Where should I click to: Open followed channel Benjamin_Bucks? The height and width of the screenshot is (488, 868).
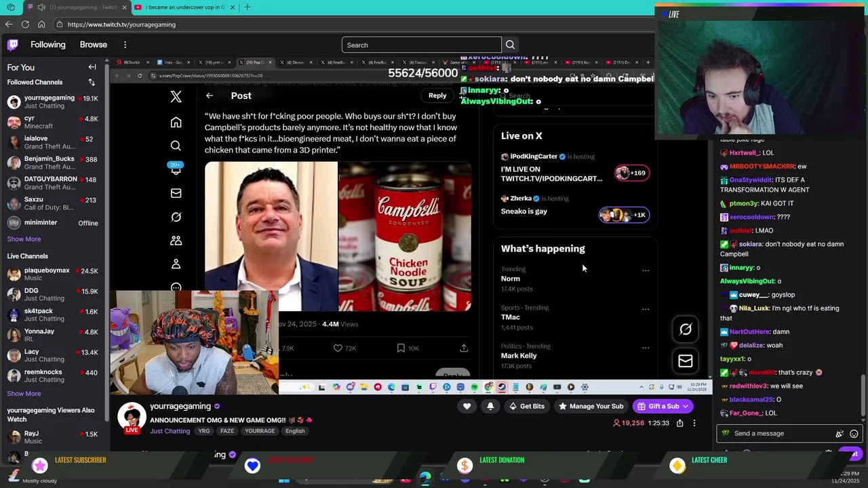(53, 163)
